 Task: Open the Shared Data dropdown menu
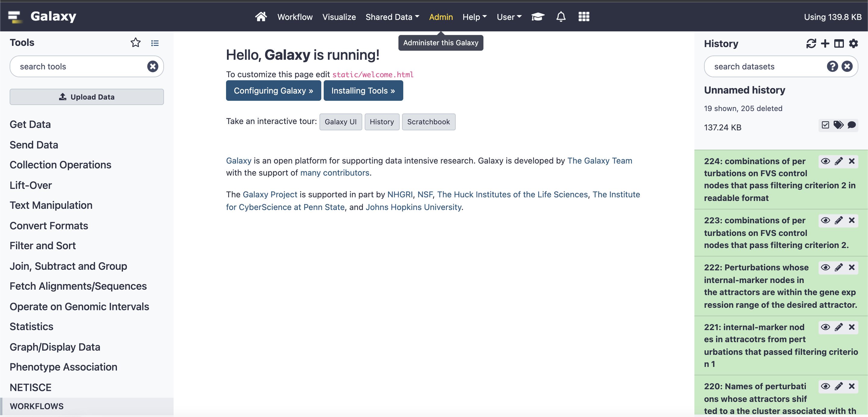(392, 17)
